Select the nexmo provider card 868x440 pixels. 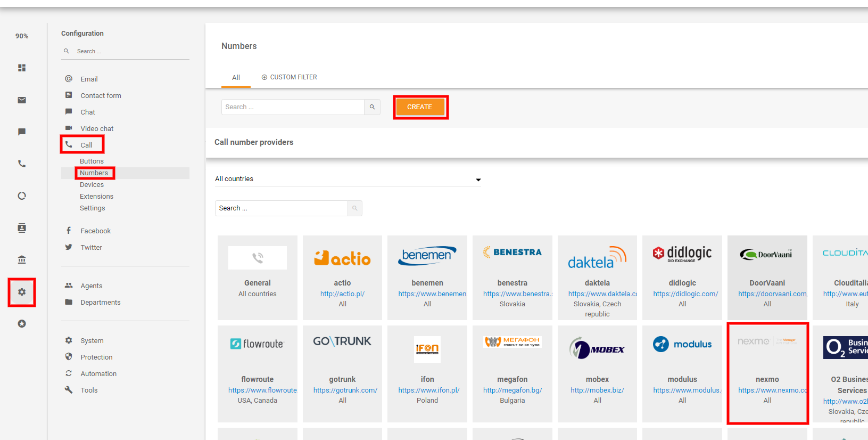(767, 373)
